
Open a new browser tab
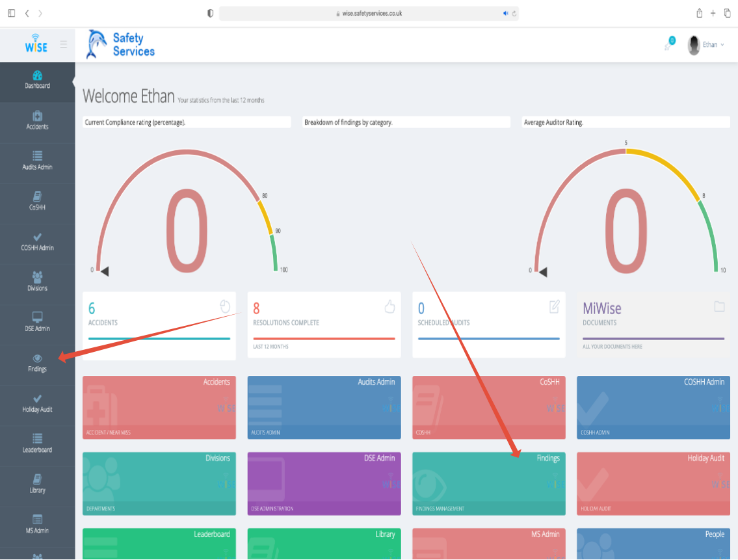[x=713, y=13]
